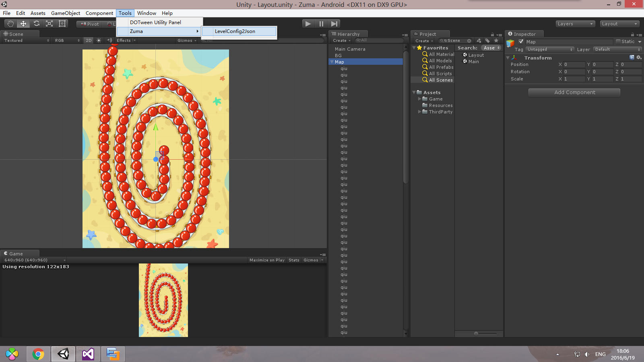
Task: Open the RGB render mode dropdown
Action: coord(67,41)
